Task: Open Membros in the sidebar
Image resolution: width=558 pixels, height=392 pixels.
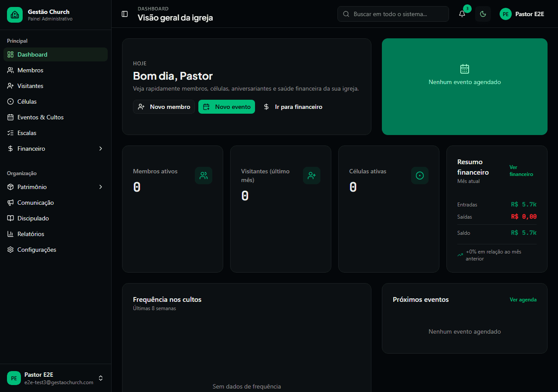Action: tap(31, 70)
